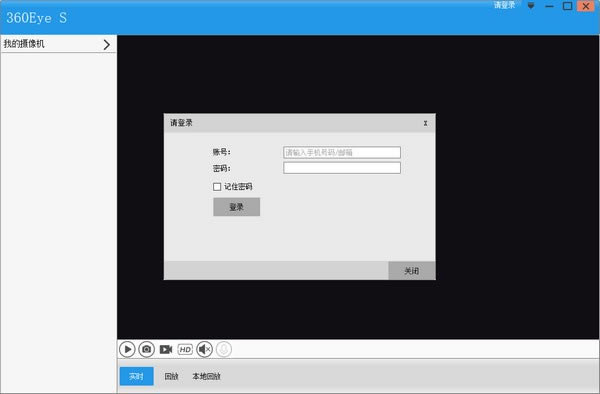Toggle the muted speaker icon
600x394 pixels.
coord(204,349)
